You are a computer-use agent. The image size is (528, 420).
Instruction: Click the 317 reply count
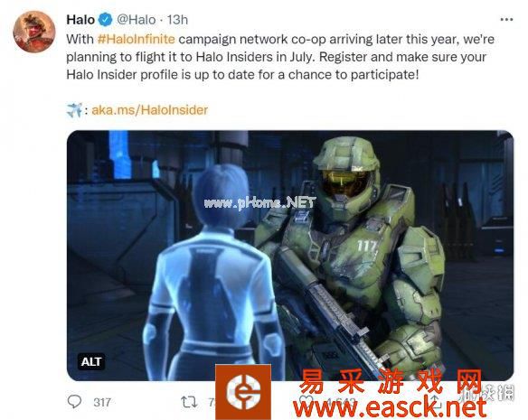tap(102, 402)
